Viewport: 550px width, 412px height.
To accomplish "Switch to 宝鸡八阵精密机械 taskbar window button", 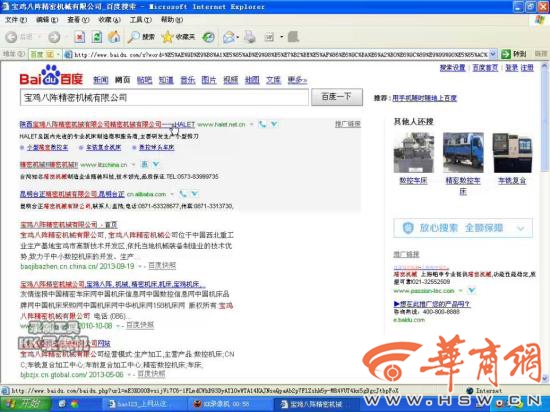I will pyautogui.click(x=315, y=404).
